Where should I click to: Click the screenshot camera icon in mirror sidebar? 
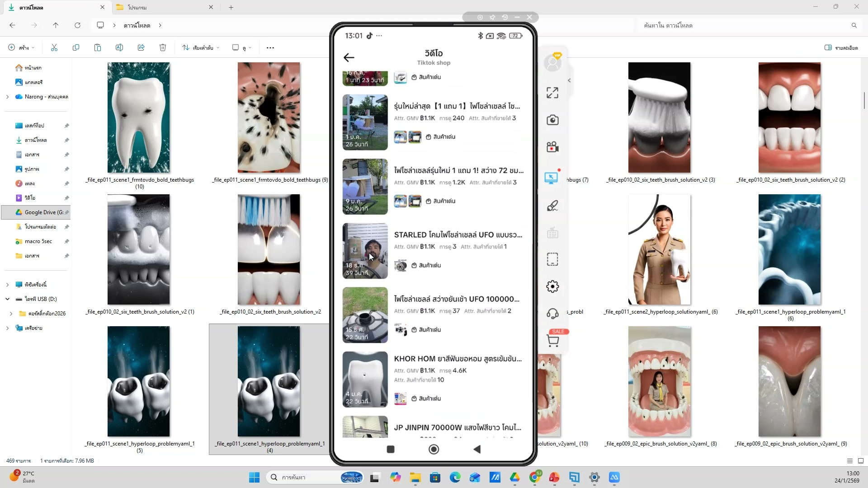(552, 120)
